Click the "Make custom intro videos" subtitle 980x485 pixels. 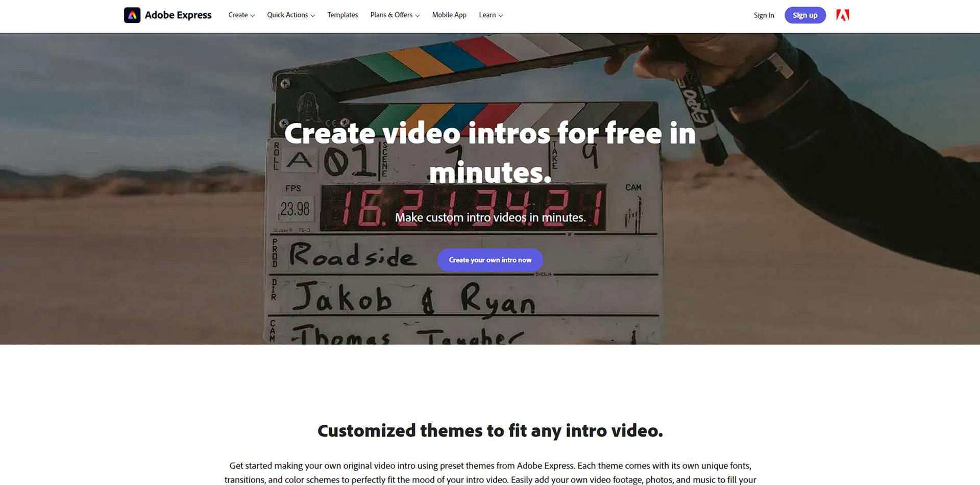click(x=490, y=217)
